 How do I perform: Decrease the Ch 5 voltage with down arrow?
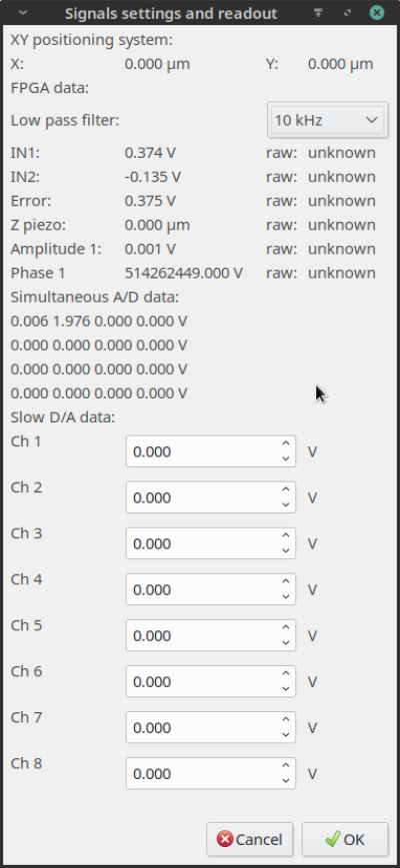[285, 642]
